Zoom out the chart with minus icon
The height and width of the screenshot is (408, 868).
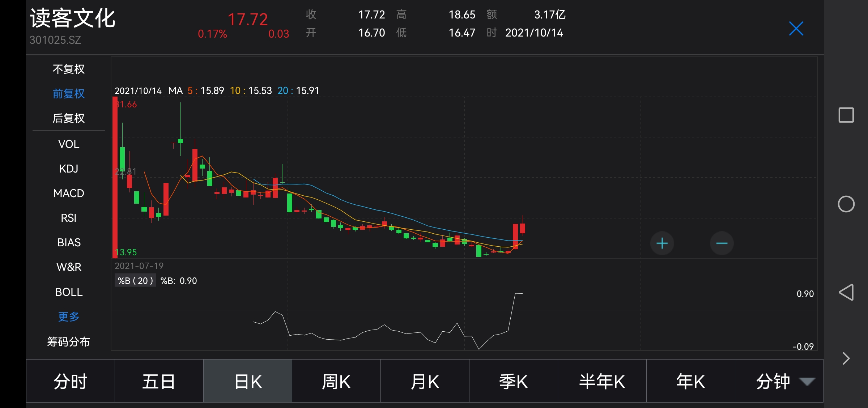click(722, 243)
